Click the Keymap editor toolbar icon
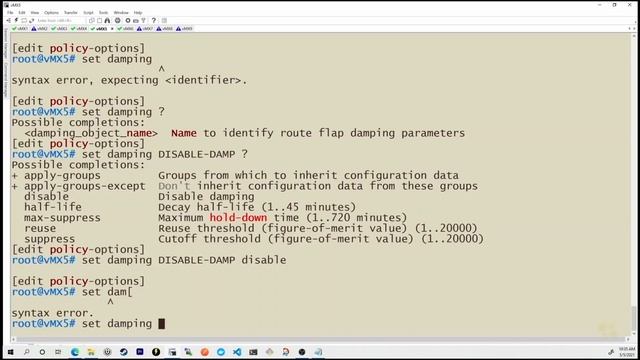Image resolution: width=640 pixels, height=360 pixels. coord(136,20)
